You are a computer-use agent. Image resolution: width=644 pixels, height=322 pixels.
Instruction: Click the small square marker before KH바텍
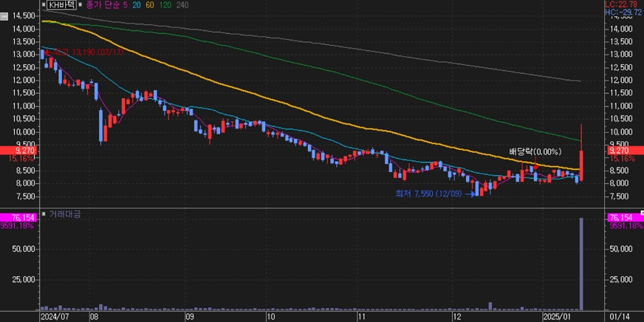tap(44, 4)
